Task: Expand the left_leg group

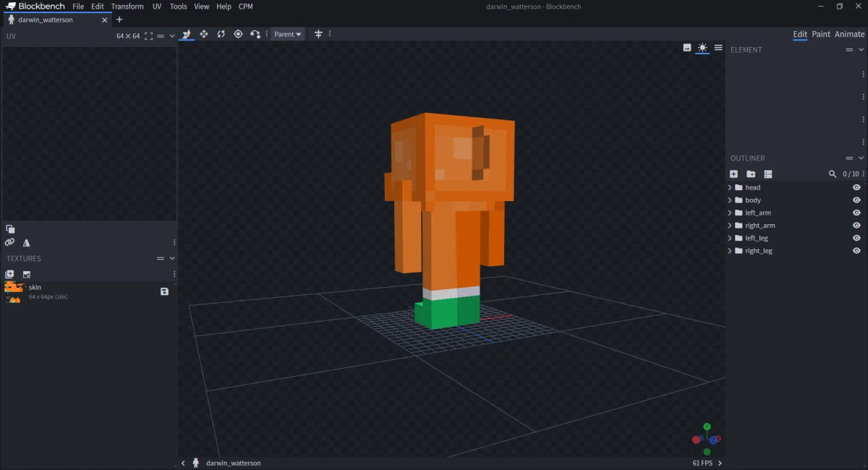Action: [730, 238]
